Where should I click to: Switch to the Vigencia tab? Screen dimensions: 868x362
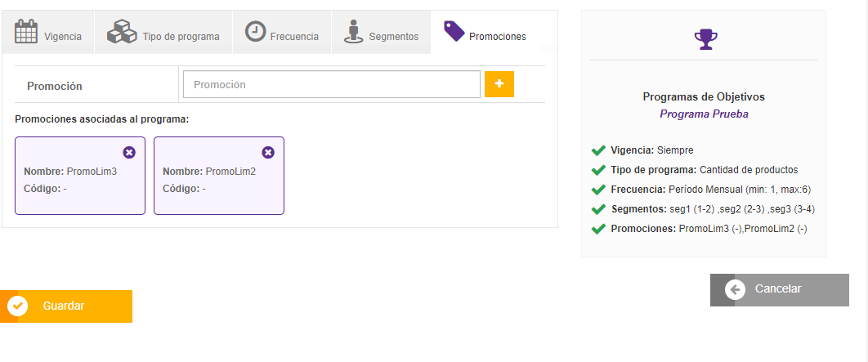[x=62, y=37]
